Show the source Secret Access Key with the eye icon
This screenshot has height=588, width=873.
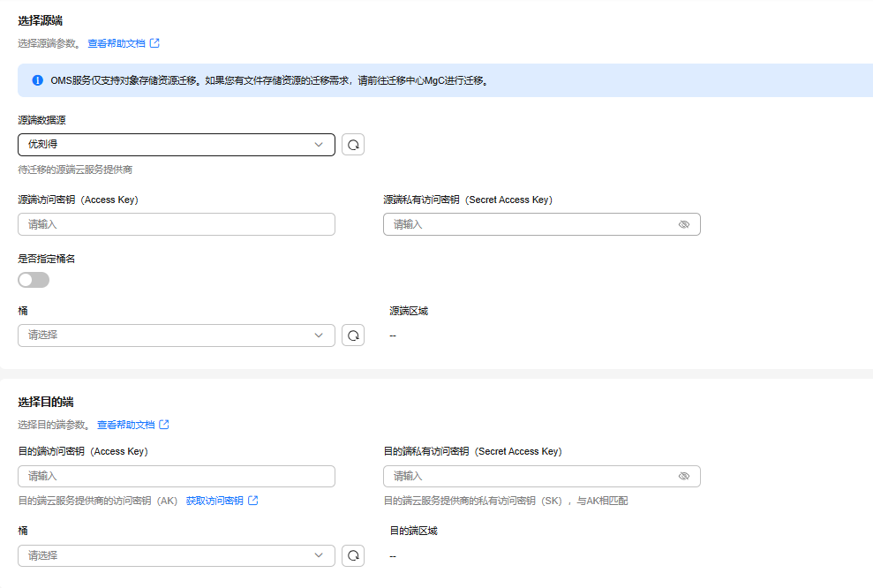coord(684,224)
